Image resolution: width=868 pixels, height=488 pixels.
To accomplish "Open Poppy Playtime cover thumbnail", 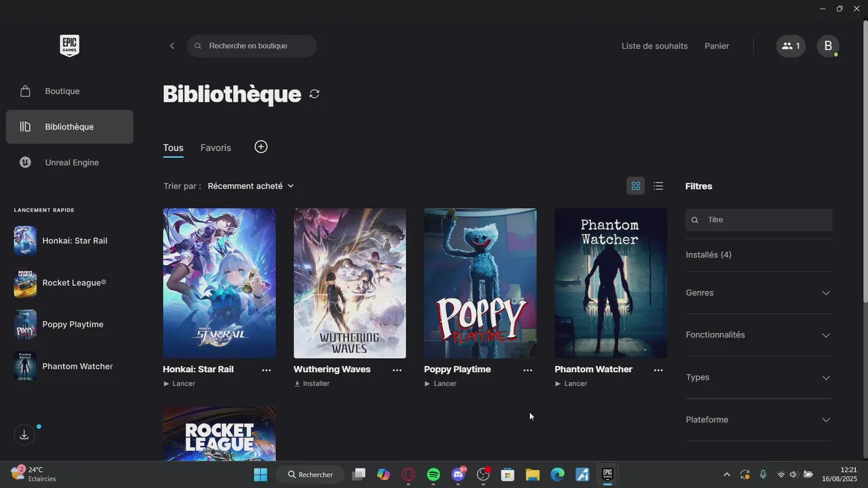I will point(480,283).
